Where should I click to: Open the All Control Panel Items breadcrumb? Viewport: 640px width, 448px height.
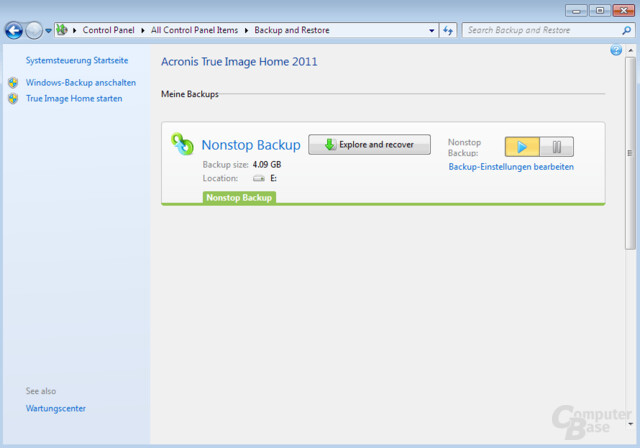click(x=194, y=30)
